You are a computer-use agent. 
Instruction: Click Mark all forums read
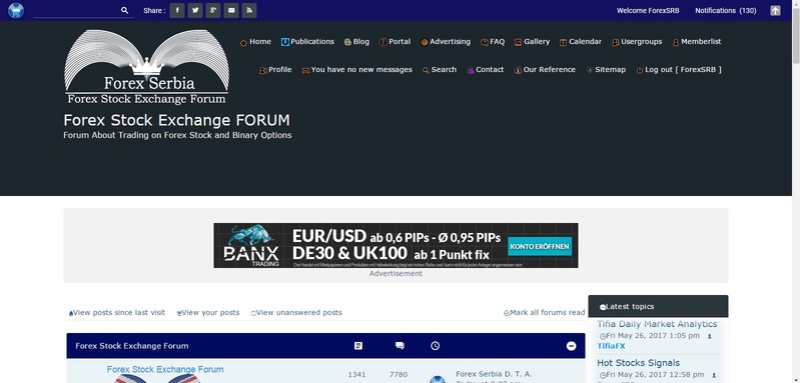point(544,313)
